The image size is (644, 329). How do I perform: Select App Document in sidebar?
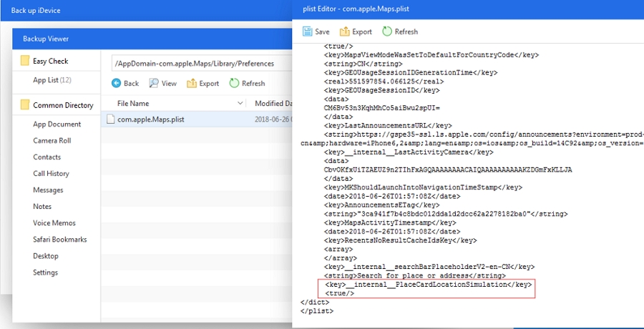[57, 124]
